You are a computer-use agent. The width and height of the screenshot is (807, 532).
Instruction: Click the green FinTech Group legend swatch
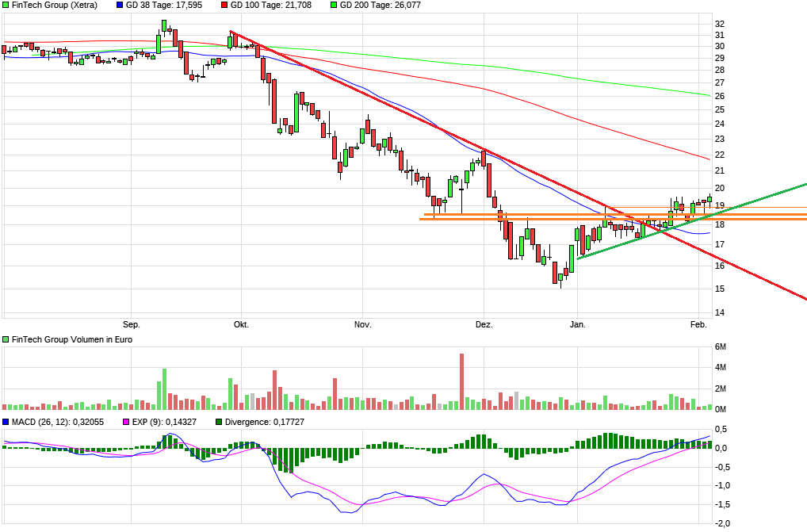(x=6, y=5)
